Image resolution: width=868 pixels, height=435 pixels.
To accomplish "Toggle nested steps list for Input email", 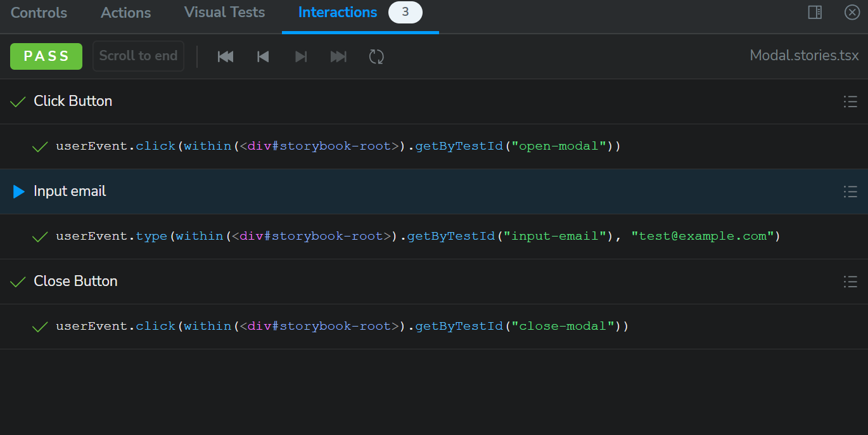I will click(850, 192).
